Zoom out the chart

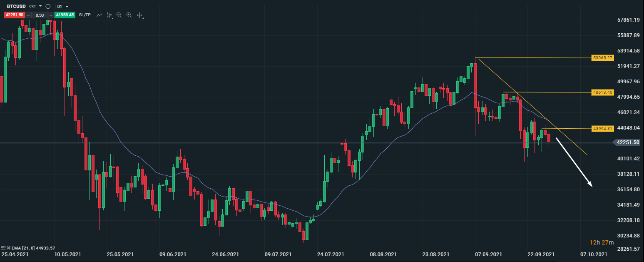[x=119, y=15]
